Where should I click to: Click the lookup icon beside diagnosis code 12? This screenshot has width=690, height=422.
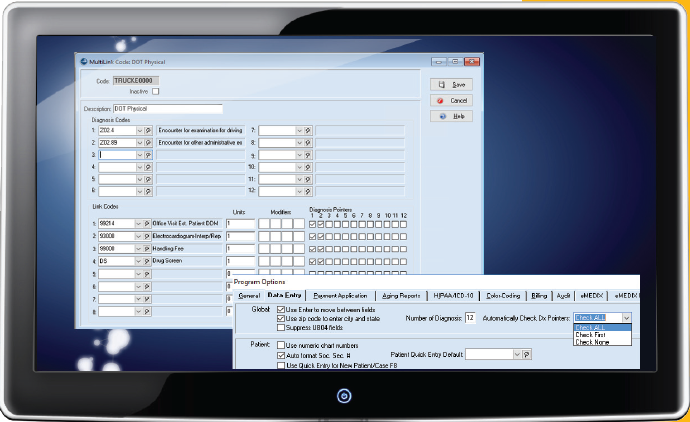(308, 190)
